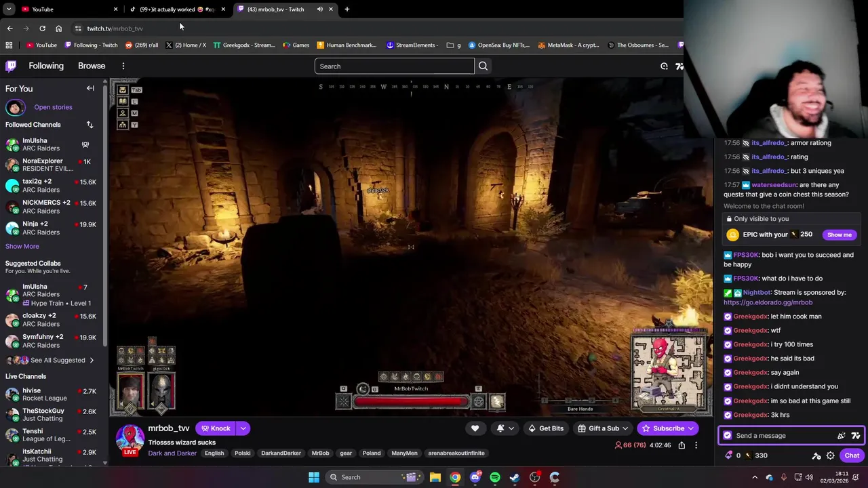Open the emote picker in chat
The height and width of the screenshot is (488, 868).
(856, 436)
